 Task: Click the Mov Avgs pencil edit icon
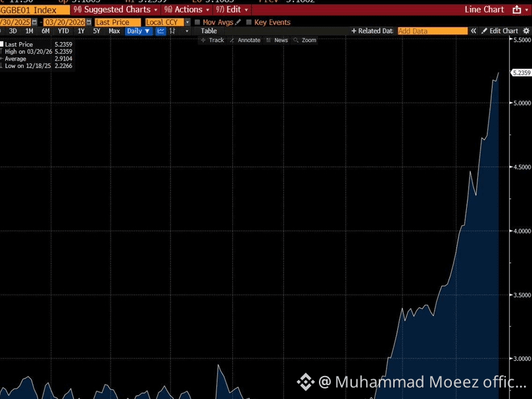pos(238,22)
